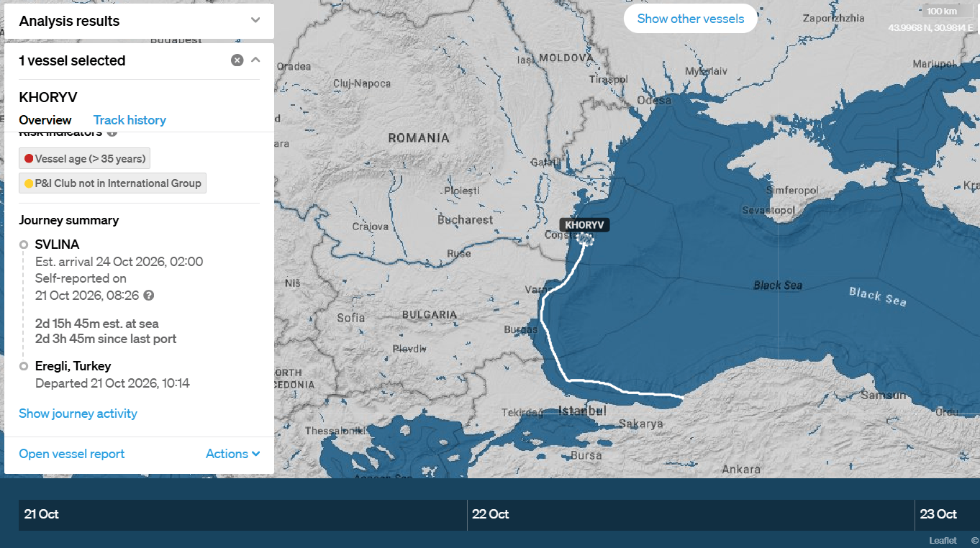Expand the Analysis results panel chevron
This screenshot has height=548, width=980.
tap(255, 20)
